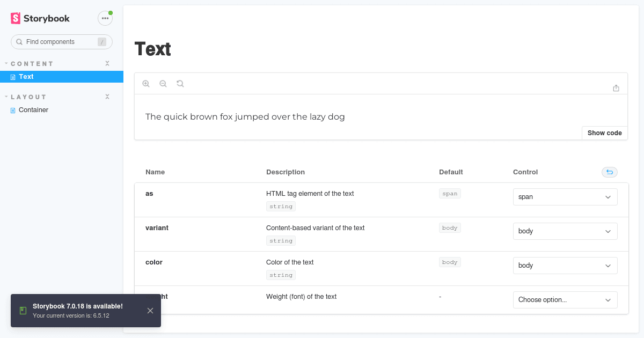Open the color control dropdown
Viewport: 644px width, 338px height.
pos(565,266)
